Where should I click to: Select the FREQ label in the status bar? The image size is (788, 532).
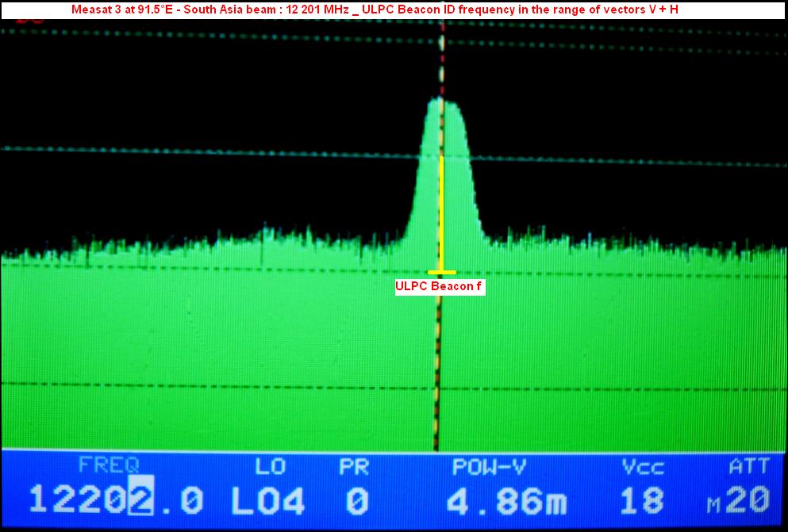[108, 466]
